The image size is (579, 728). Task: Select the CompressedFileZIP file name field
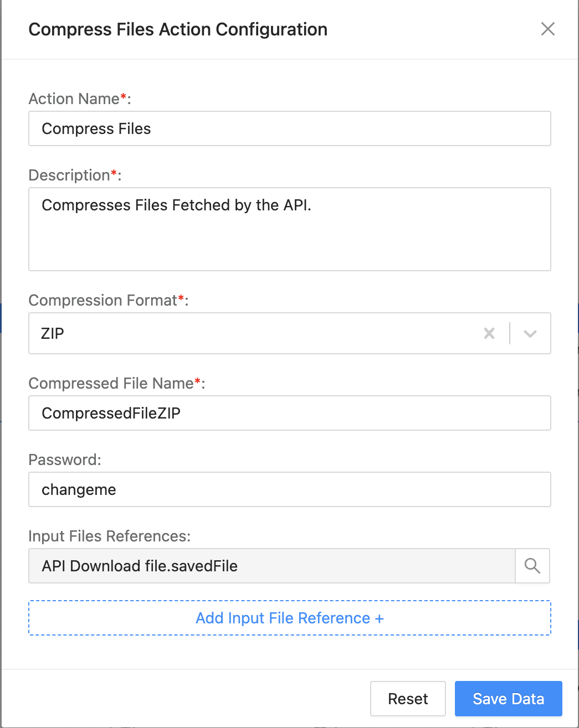click(x=289, y=413)
